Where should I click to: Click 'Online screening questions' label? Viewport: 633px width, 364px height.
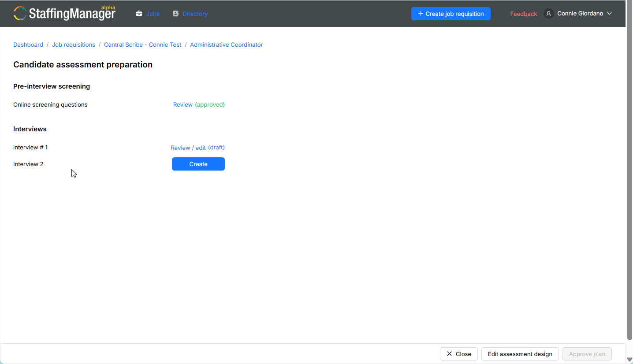(50, 104)
